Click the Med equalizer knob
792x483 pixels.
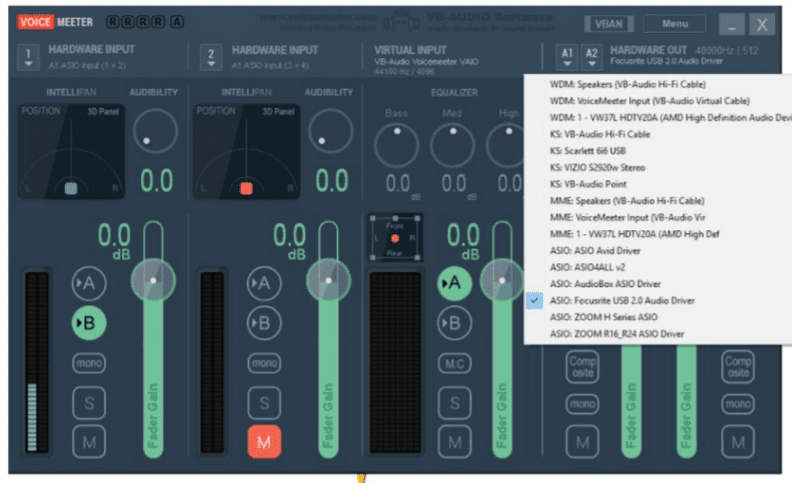coord(453,145)
